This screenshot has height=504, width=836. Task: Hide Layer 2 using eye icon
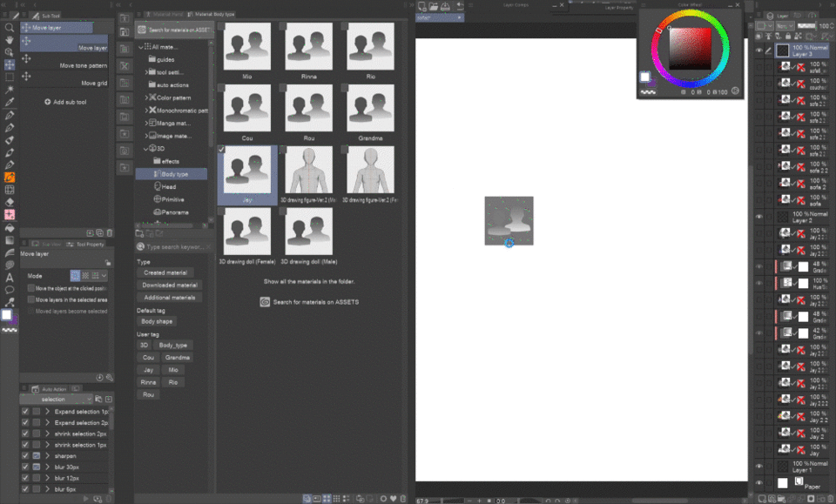pos(758,217)
